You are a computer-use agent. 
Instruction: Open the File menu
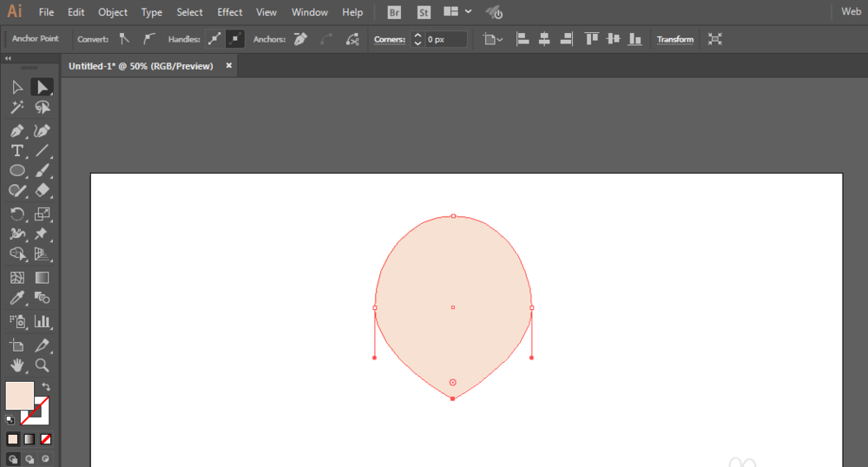coord(46,12)
